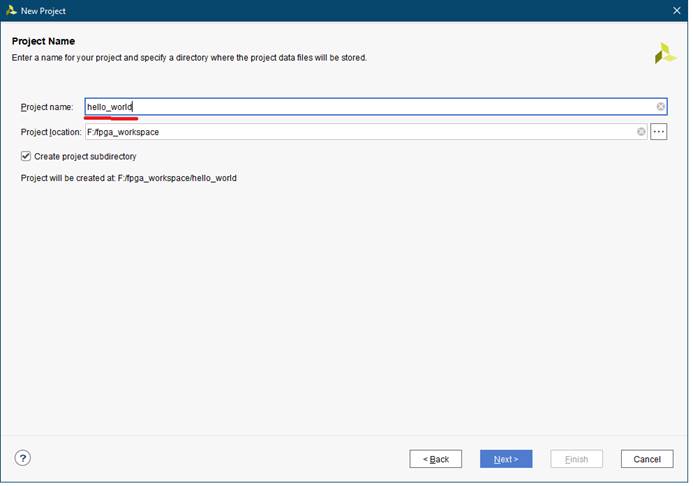This screenshot has width=693, height=486.
Task: Click the 'New Project' title bar text
Action: (x=43, y=10)
